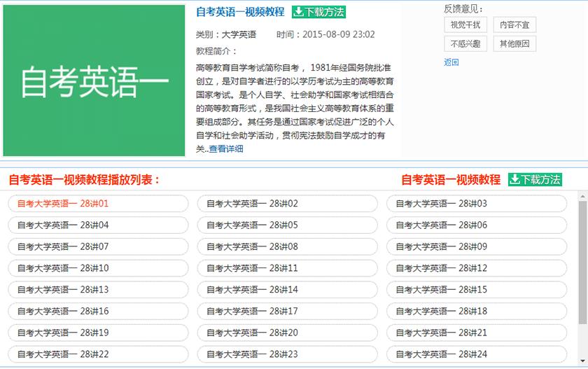The height and width of the screenshot is (369, 588).
Task: Click the 时间:2015-08-09 23:02 timestamp
Action: [x=325, y=34]
